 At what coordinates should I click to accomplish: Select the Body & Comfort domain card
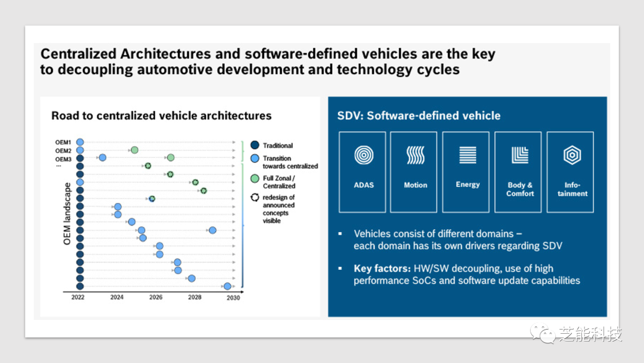(518, 172)
